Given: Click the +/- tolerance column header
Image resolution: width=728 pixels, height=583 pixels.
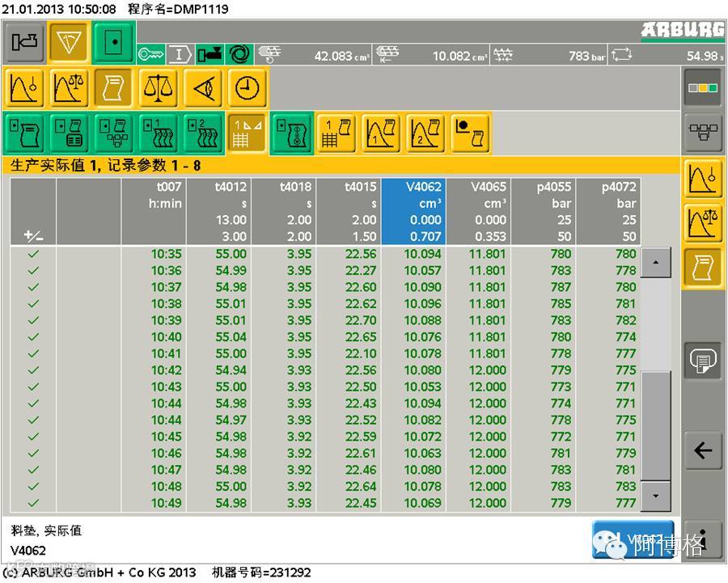Looking at the screenshot, I should click(33, 211).
